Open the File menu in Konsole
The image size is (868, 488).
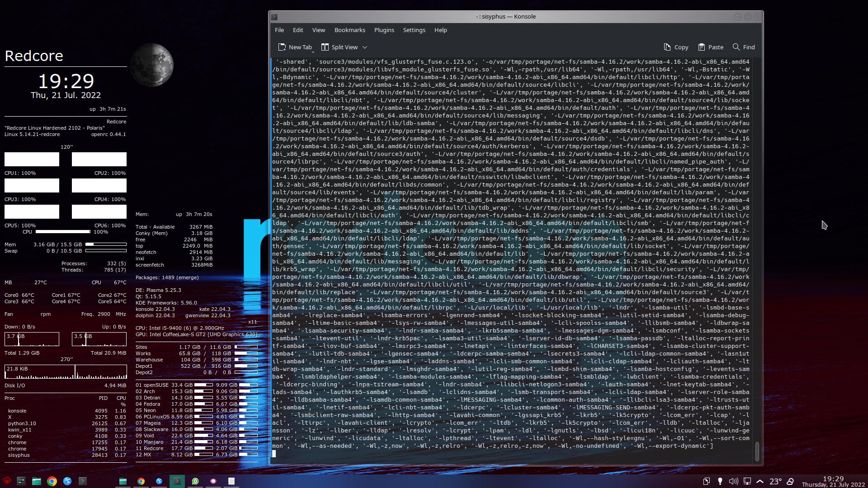tap(279, 30)
